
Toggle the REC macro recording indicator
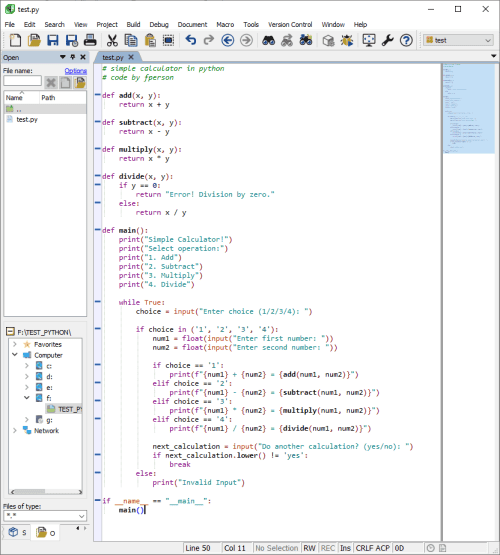[x=328, y=548]
